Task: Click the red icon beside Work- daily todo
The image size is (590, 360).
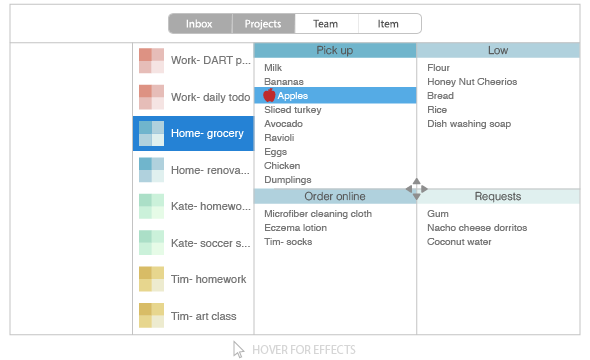Action: pos(151,97)
